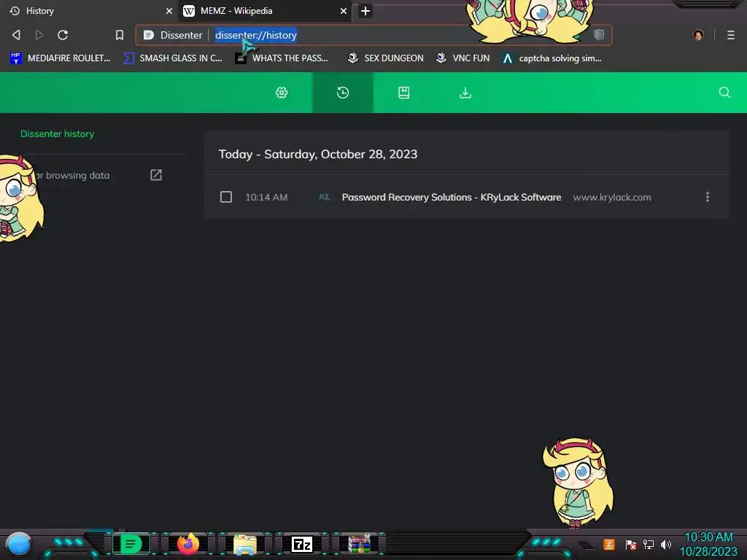This screenshot has height=560, width=747.
Task: Open a new tab with the plus button
Action: tap(365, 11)
